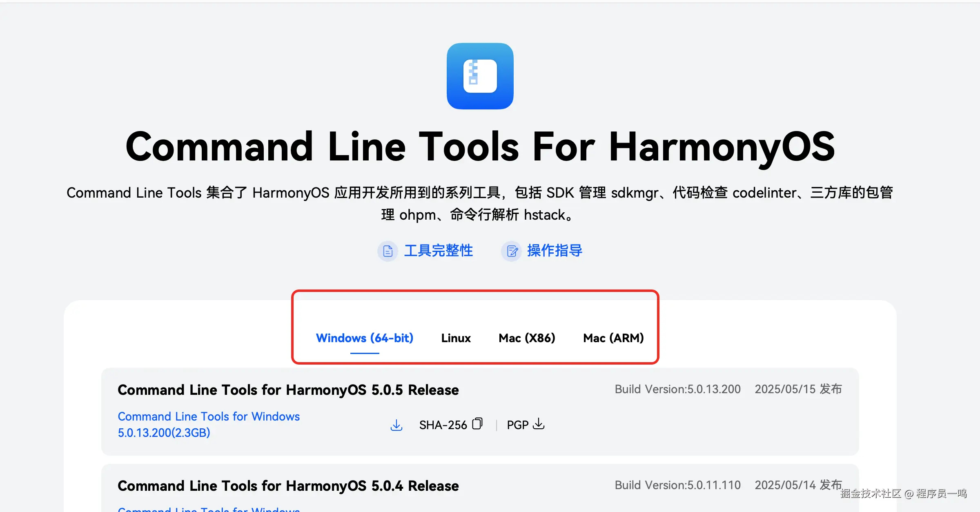Switch to the Mac (X86) tab
The image size is (980, 512).
[x=527, y=338]
